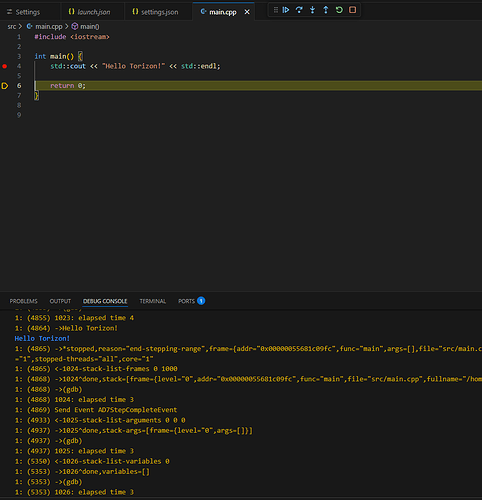Continue debugging with the Continue button
The width and height of the screenshot is (482, 500).
286,10
